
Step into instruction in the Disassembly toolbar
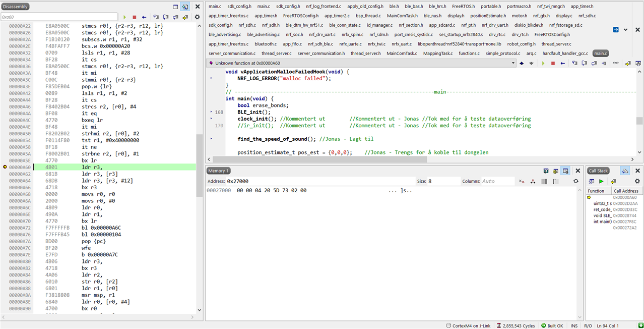point(156,17)
